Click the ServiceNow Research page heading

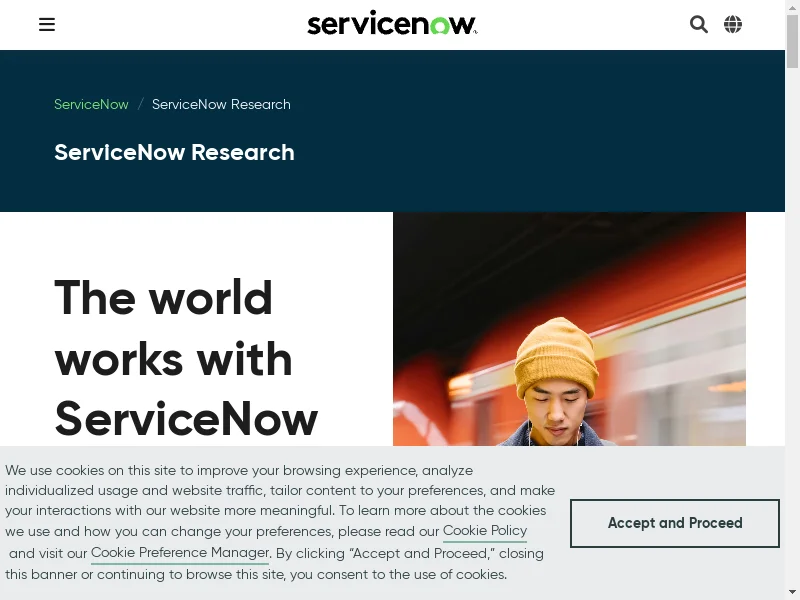(x=174, y=153)
